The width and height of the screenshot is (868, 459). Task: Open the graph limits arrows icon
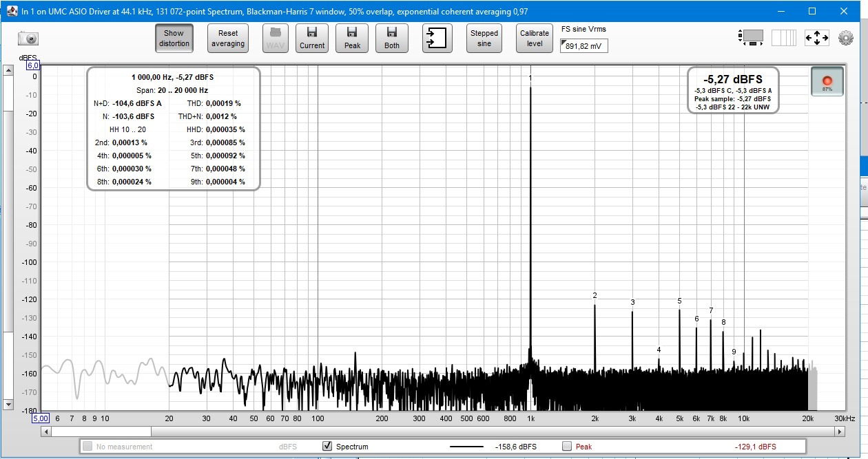coord(817,38)
